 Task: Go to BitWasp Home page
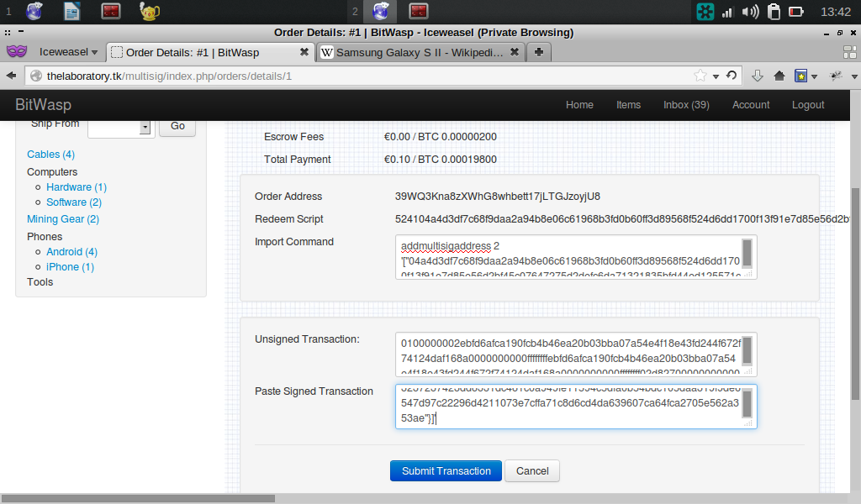579,105
